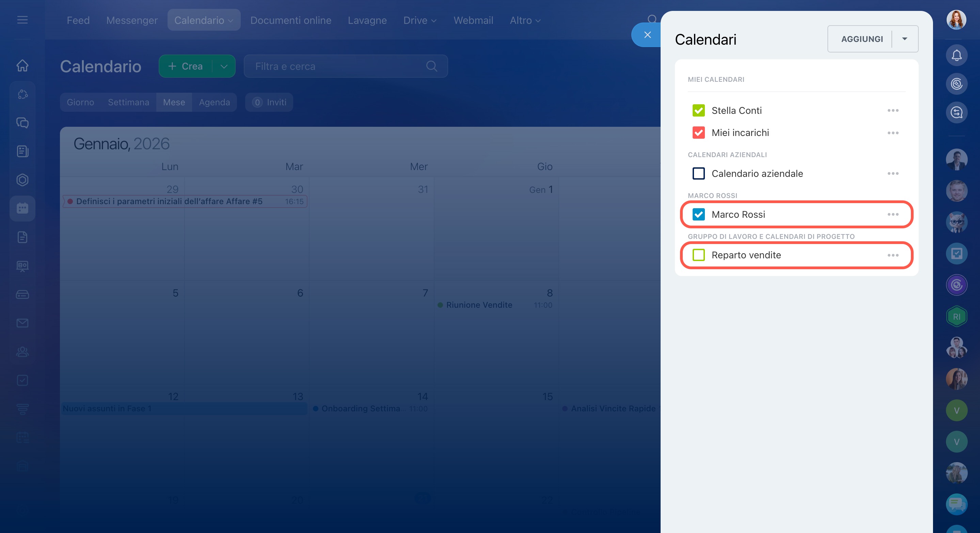Click the AGGIUNGI button
Viewport: 980px width, 533px height.
[862, 39]
